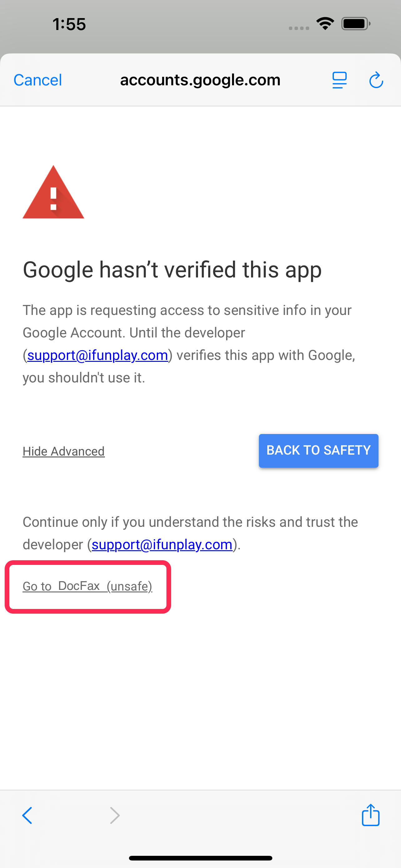Tap the 1:55 clock in status bar
Image resolution: width=401 pixels, height=868 pixels.
point(69,24)
